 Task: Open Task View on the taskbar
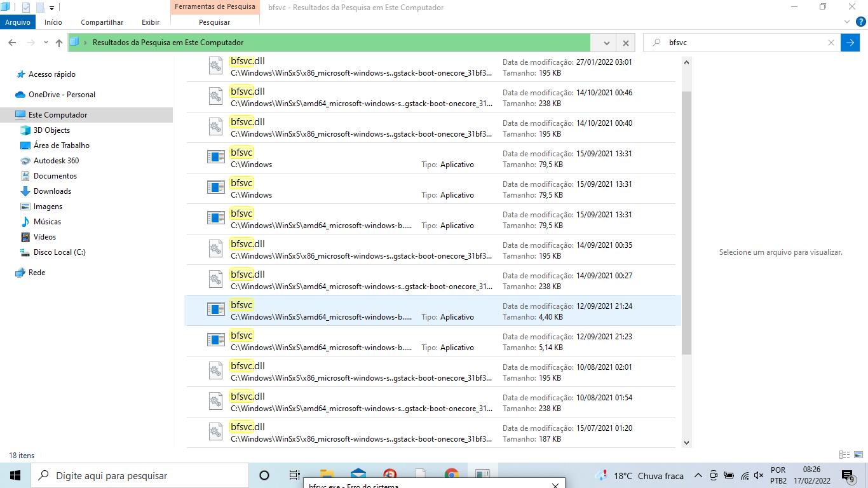pos(294,475)
